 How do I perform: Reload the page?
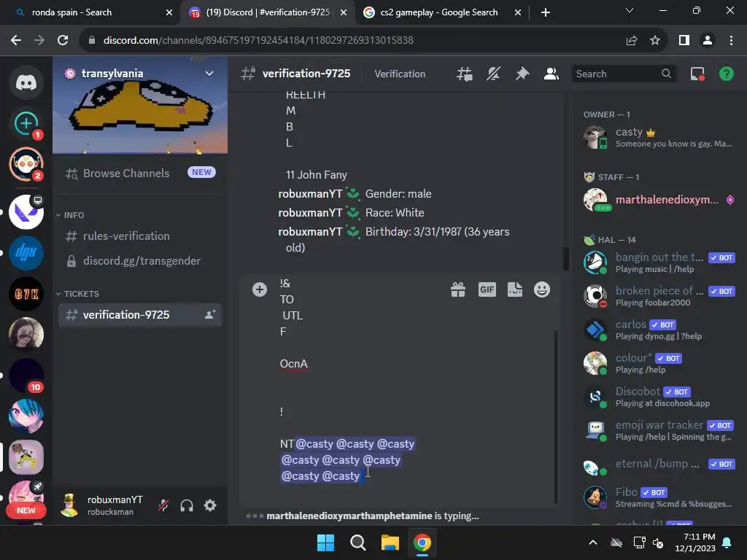pos(63,41)
